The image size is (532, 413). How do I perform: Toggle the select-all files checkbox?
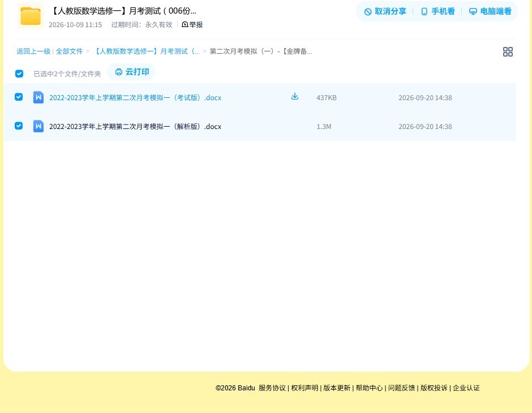(19, 74)
